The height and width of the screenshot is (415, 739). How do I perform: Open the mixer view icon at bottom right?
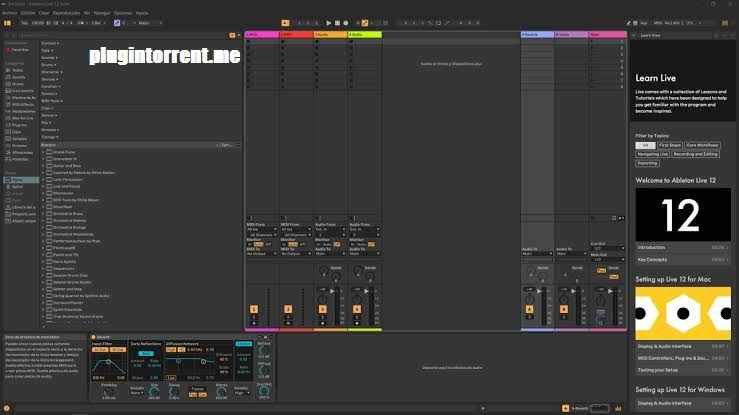click(x=618, y=408)
